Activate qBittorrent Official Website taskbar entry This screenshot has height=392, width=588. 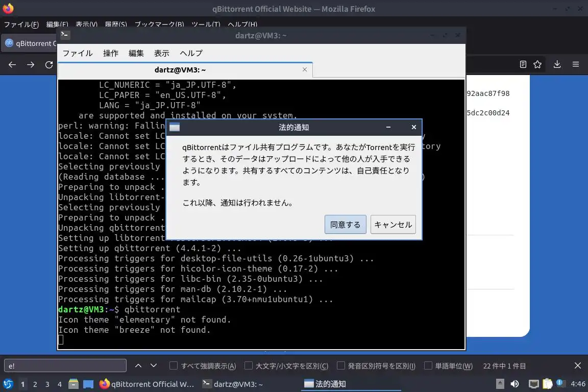pyautogui.click(x=147, y=384)
